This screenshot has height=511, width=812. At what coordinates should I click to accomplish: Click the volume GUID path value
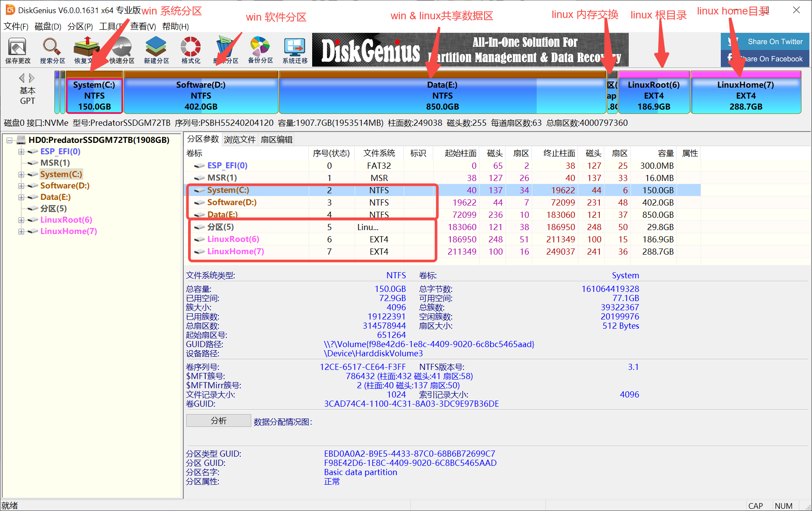point(429,344)
